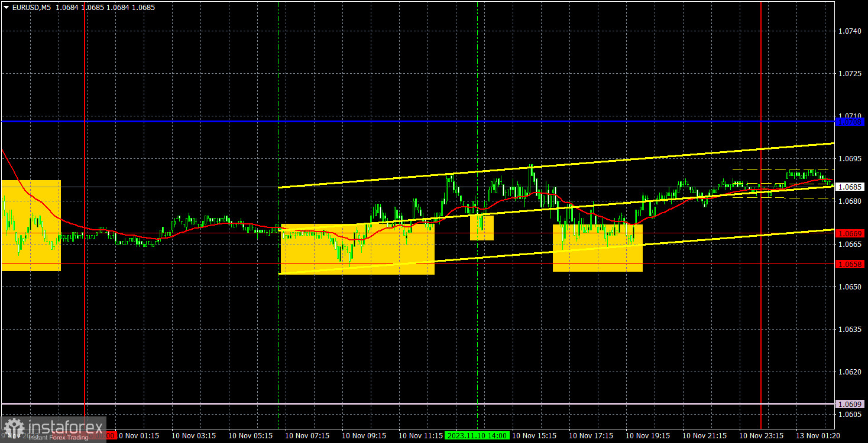Click the blue 1.0708 price tag
The height and width of the screenshot is (443, 868).
coord(850,122)
